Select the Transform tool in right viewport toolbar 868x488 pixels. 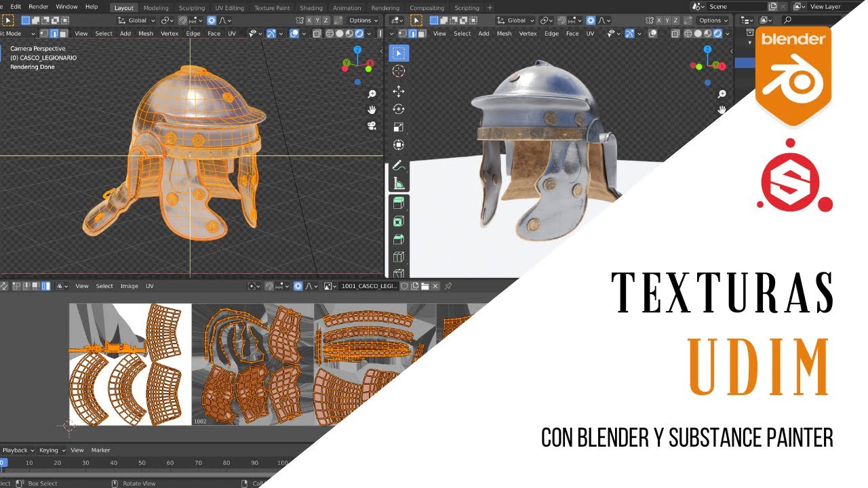click(399, 144)
